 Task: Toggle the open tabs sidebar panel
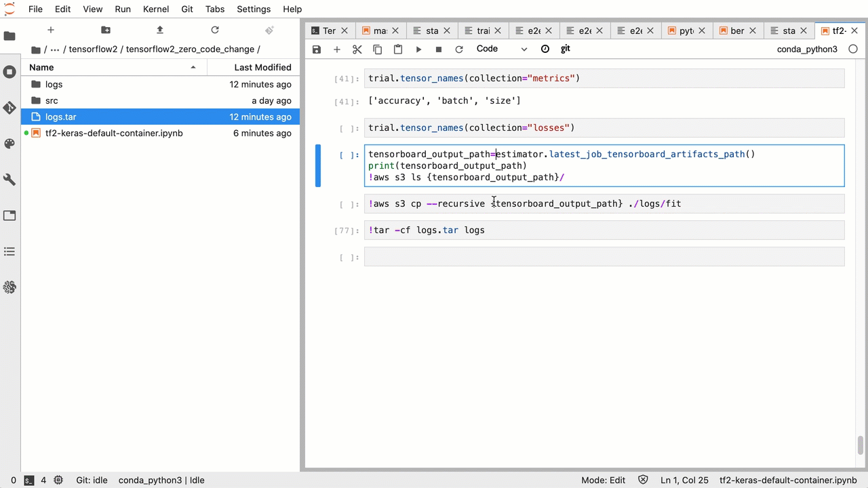pos(9,215)
